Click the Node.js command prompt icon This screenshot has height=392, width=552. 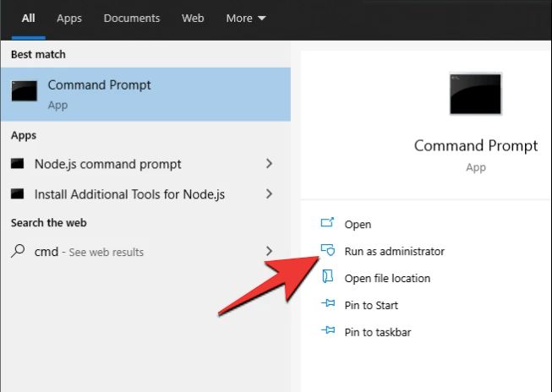click(17, 164)
